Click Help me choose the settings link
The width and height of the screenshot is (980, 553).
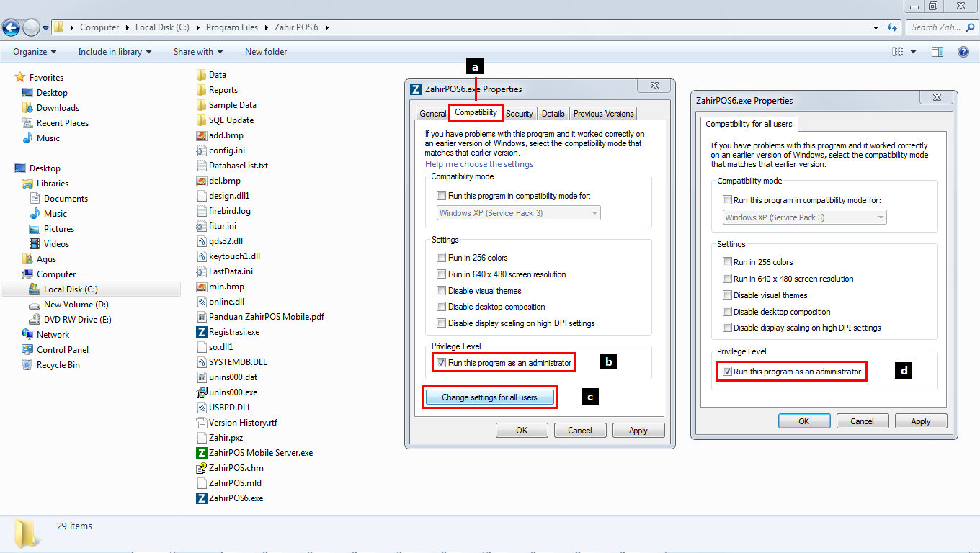point(479,164)
